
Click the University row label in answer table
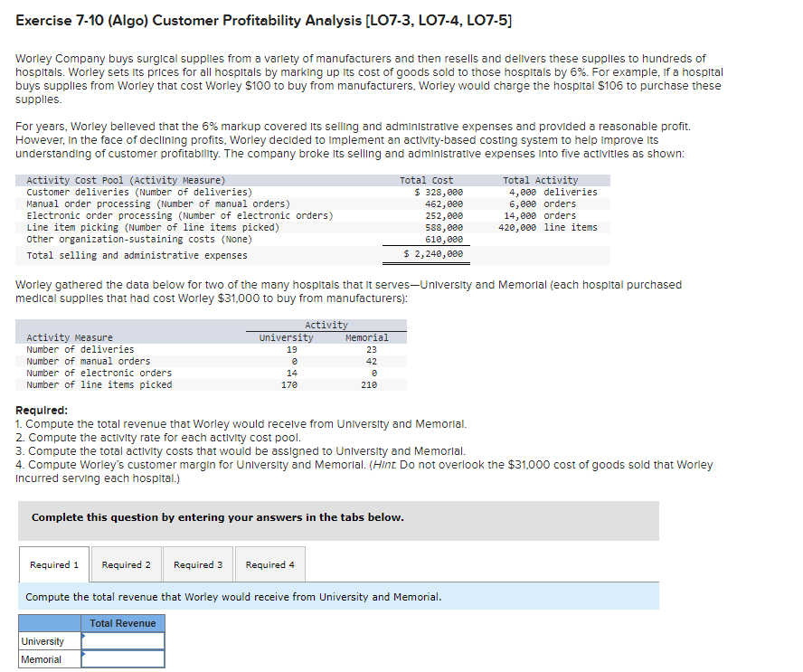click(50, 641)
